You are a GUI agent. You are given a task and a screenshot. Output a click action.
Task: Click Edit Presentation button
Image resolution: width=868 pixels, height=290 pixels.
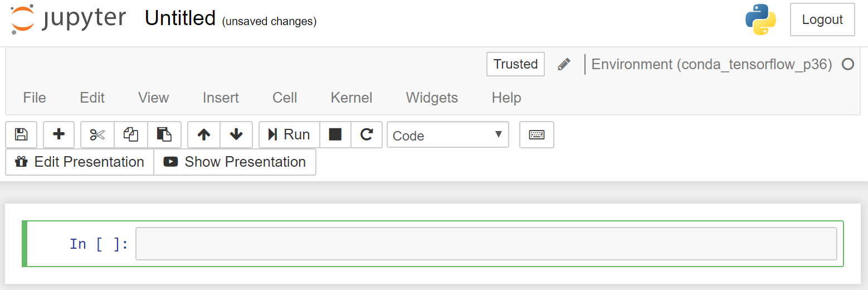click(x=80, y=162)
